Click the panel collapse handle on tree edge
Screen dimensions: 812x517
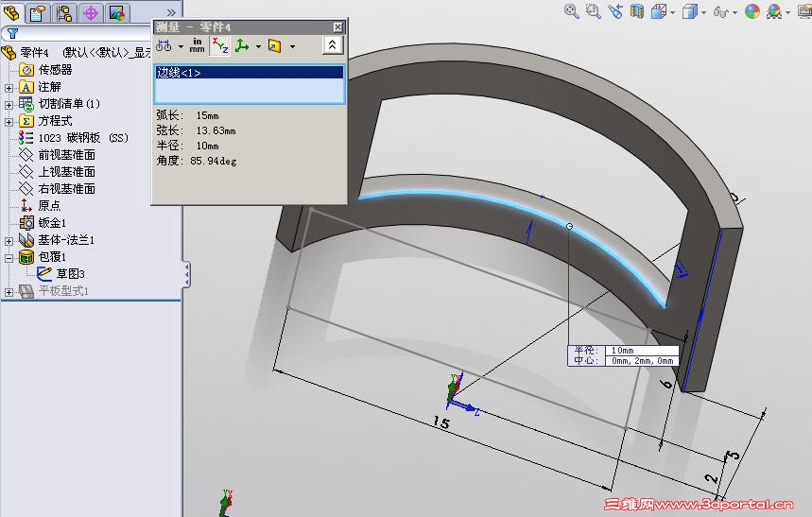point(186,273)
